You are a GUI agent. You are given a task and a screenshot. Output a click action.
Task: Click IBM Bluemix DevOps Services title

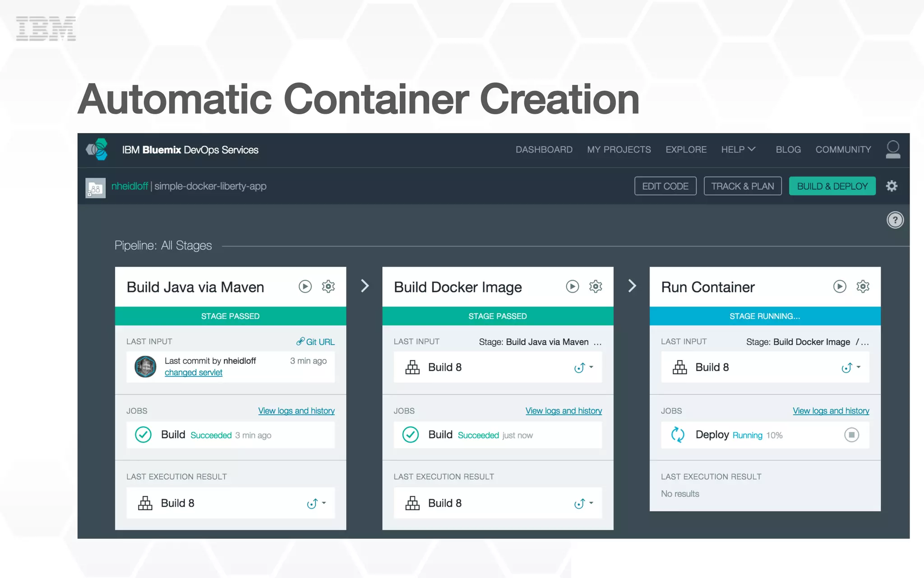pos(190,150)
